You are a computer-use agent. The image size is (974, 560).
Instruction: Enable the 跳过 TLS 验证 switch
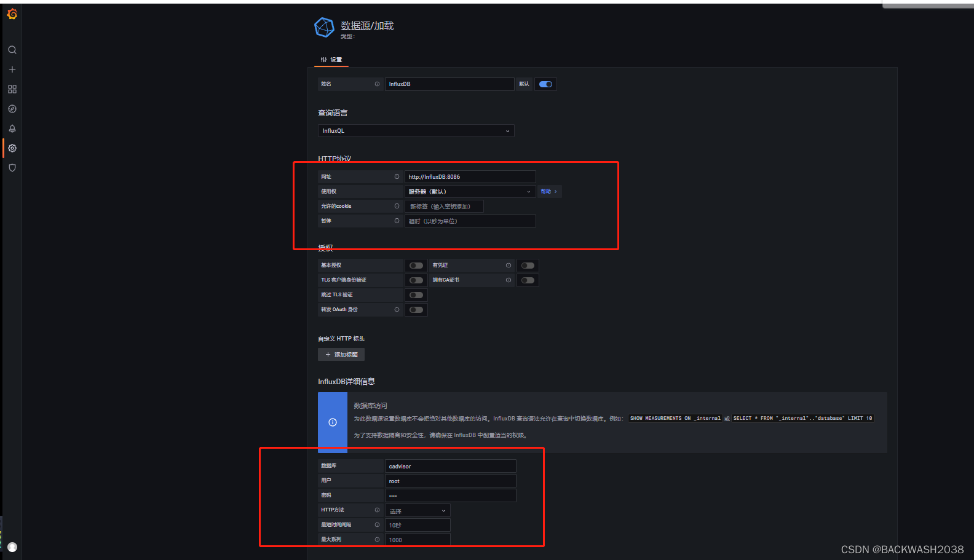(x=416, y=295)
